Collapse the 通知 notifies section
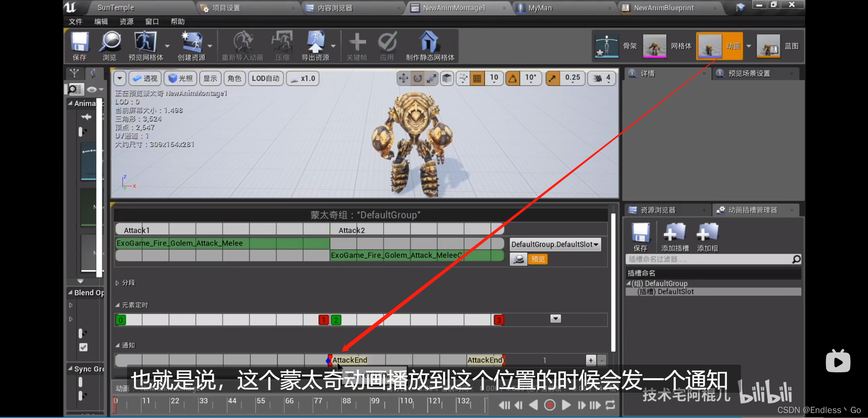Viewport: 868px width, 418px height. (x=117, y=345)
